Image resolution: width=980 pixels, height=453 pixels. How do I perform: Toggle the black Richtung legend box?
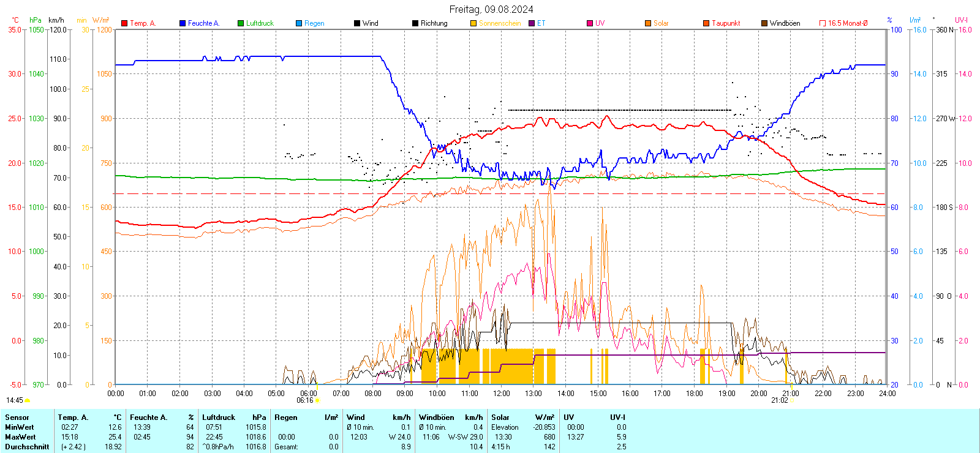coord(415,23)
